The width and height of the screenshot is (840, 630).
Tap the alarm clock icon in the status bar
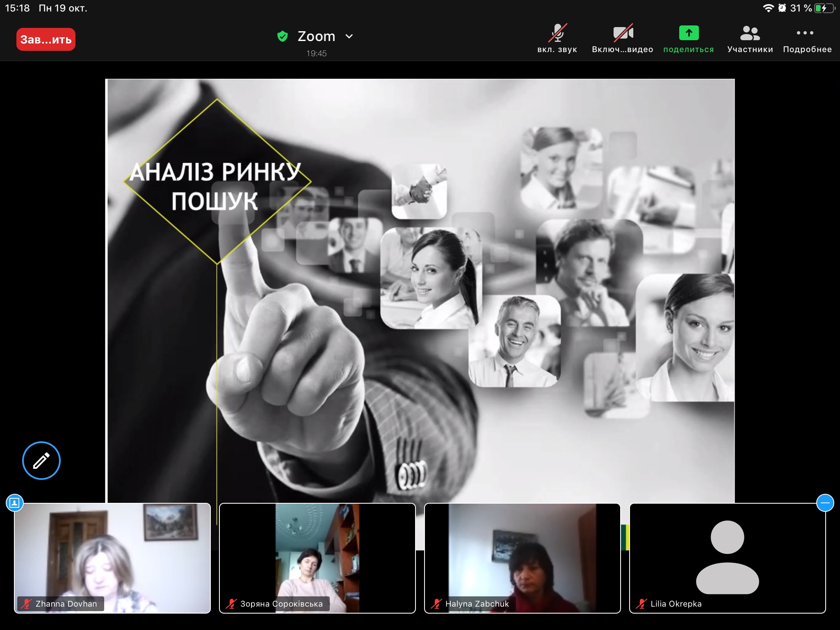click(782, 8)
